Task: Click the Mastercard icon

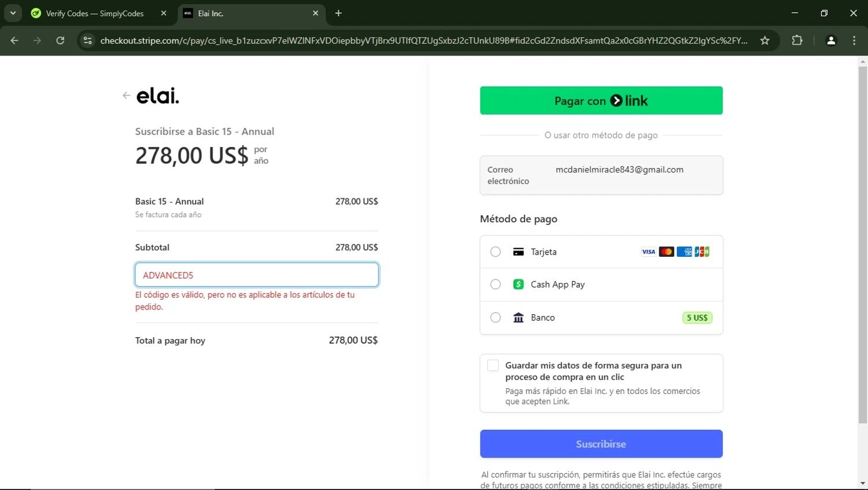Action: point(667,252)
